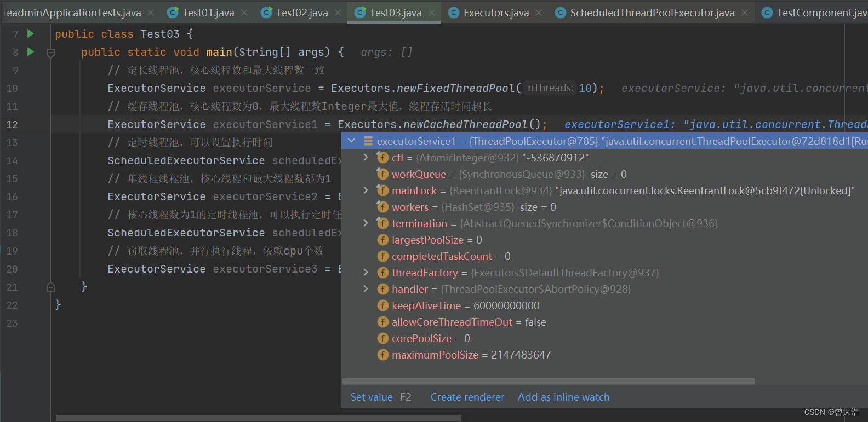Click fold end marker at line 21
The height and width of the screenshot is (422, 868).
pyautogui.click(x=50, y=286)
